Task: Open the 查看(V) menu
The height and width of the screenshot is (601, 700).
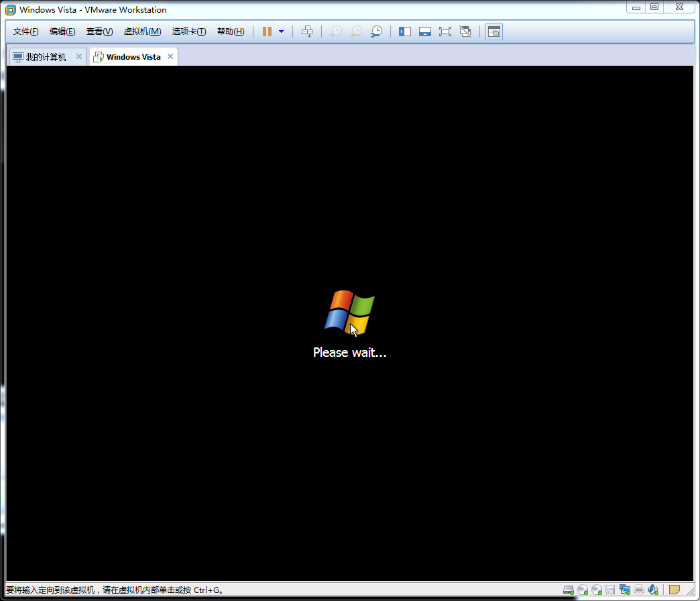Action: 99,32
